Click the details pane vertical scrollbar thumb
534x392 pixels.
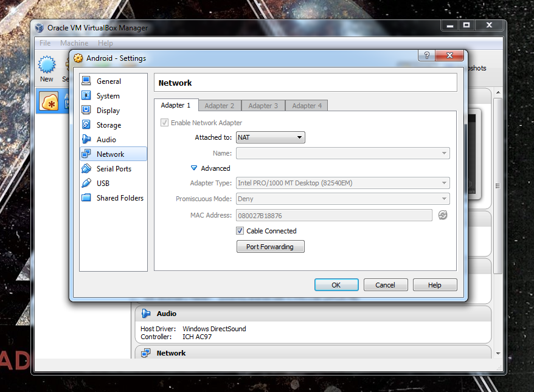498,186
